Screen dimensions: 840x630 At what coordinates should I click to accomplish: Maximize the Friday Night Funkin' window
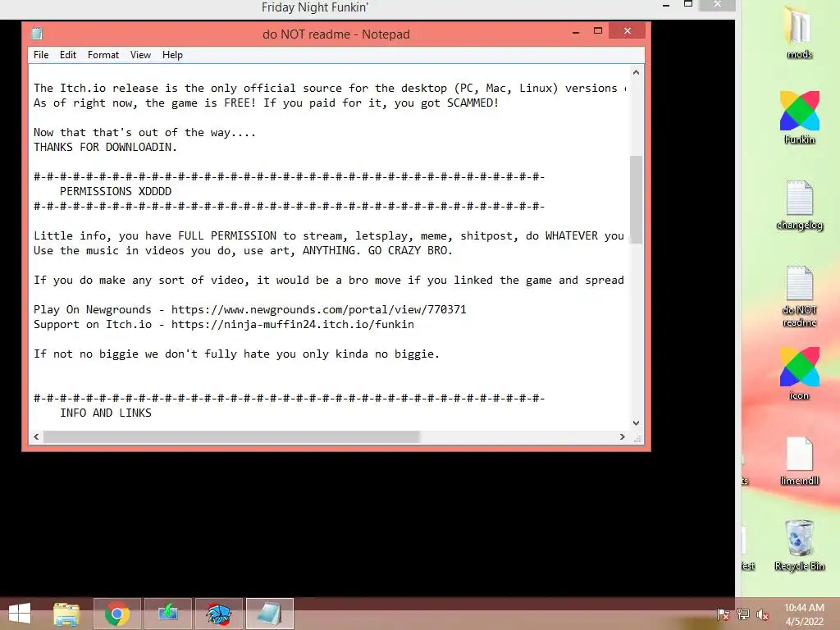(x=688, y=4)
